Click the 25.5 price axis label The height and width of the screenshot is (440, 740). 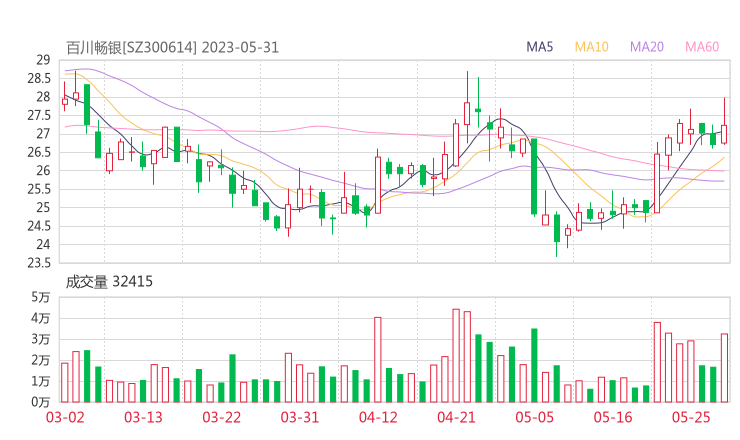click(39, 189)
